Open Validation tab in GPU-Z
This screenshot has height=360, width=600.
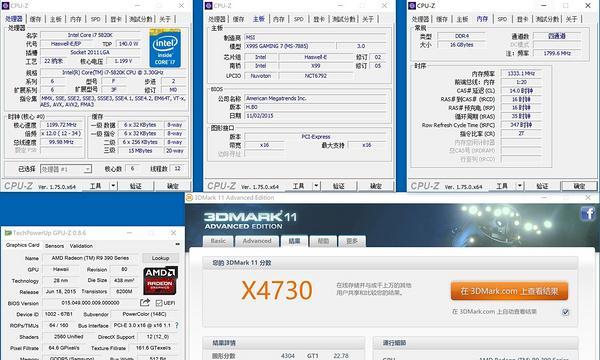pos(81,246)
